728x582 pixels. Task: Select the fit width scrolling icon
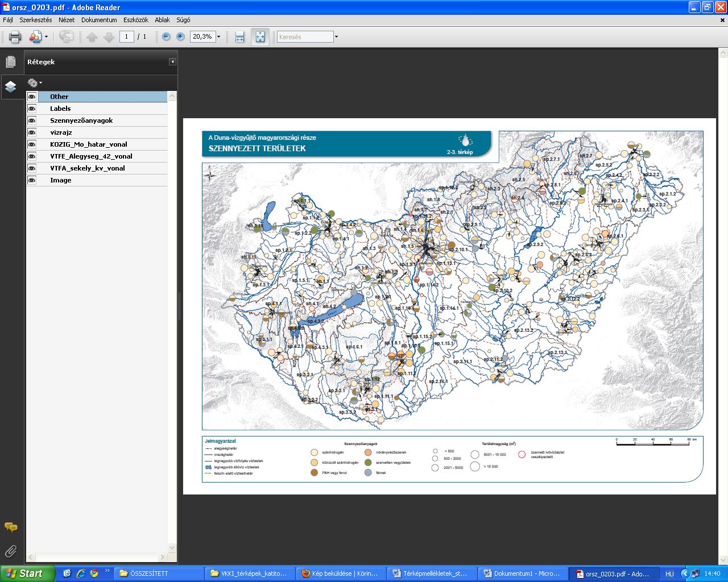239,37
